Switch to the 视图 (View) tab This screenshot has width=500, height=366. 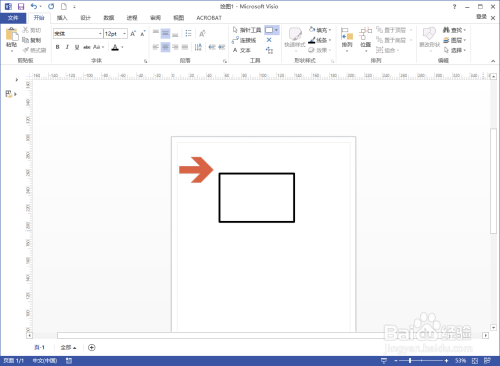(x=179, y=18)
